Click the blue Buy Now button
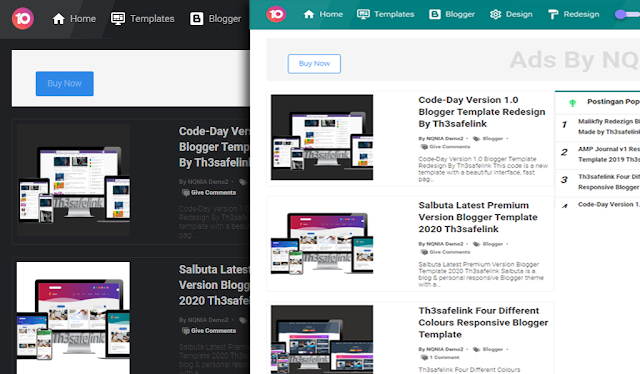The width and height of the screenshot is (640, 374). pyautogui.click(x=64, y=84)
